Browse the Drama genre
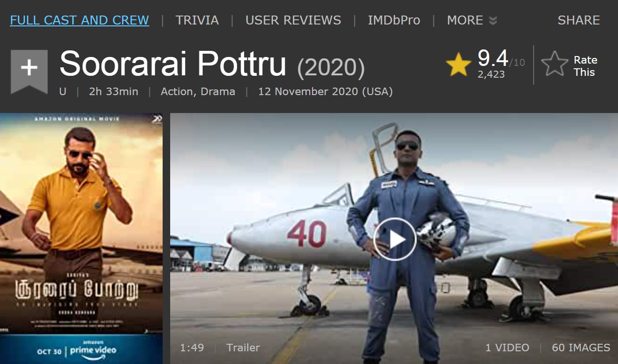 (x=218, y=92)
